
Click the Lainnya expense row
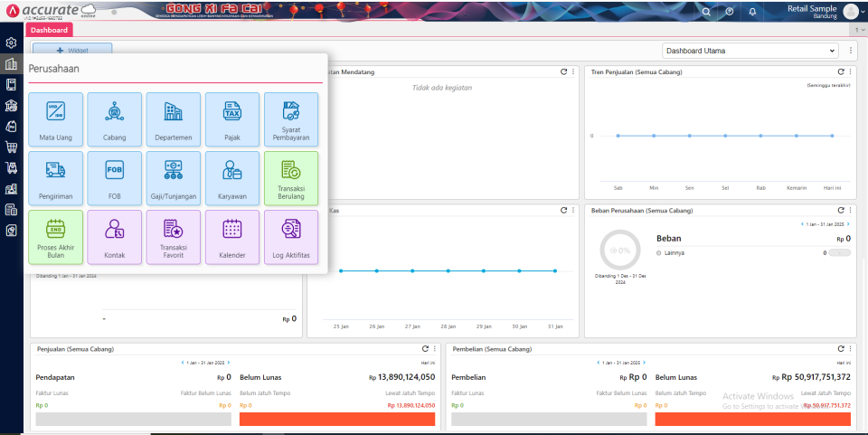pyautogui.click(x=753, y=253)
